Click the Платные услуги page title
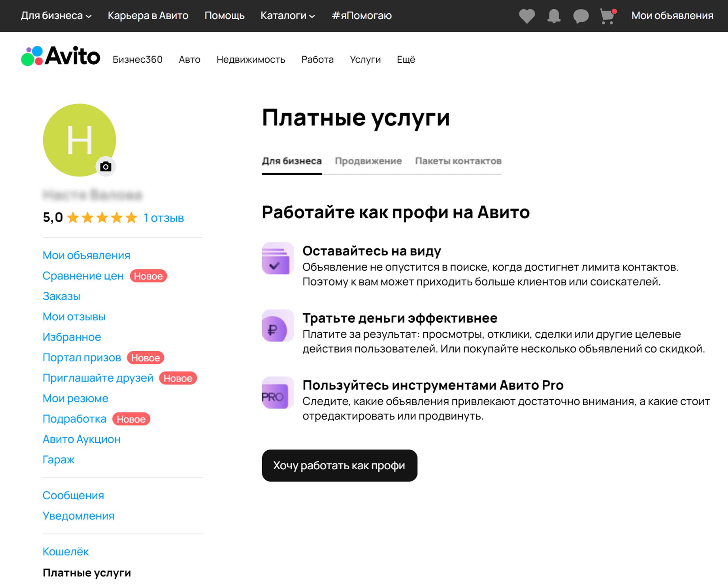Viewport: 728px width, 585px height. pos(356,118)
